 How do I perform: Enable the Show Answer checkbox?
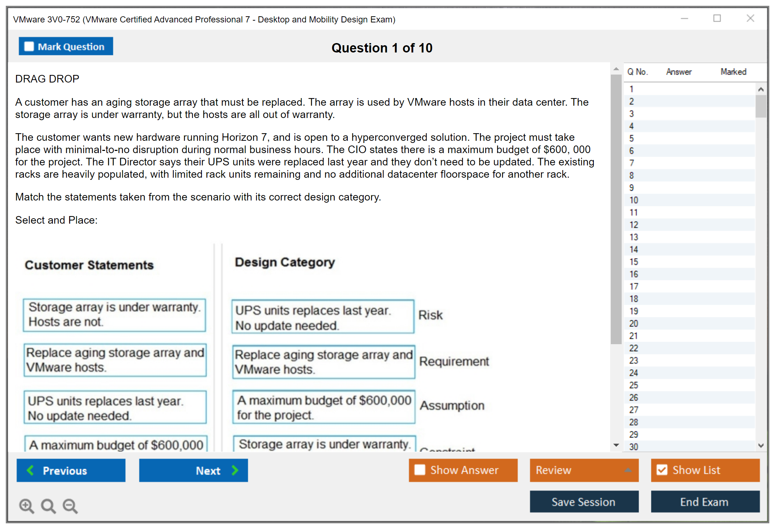420,470
